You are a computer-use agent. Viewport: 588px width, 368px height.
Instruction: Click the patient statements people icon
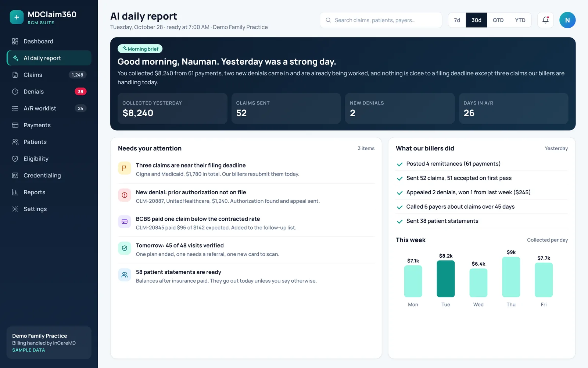pos(124,275)
